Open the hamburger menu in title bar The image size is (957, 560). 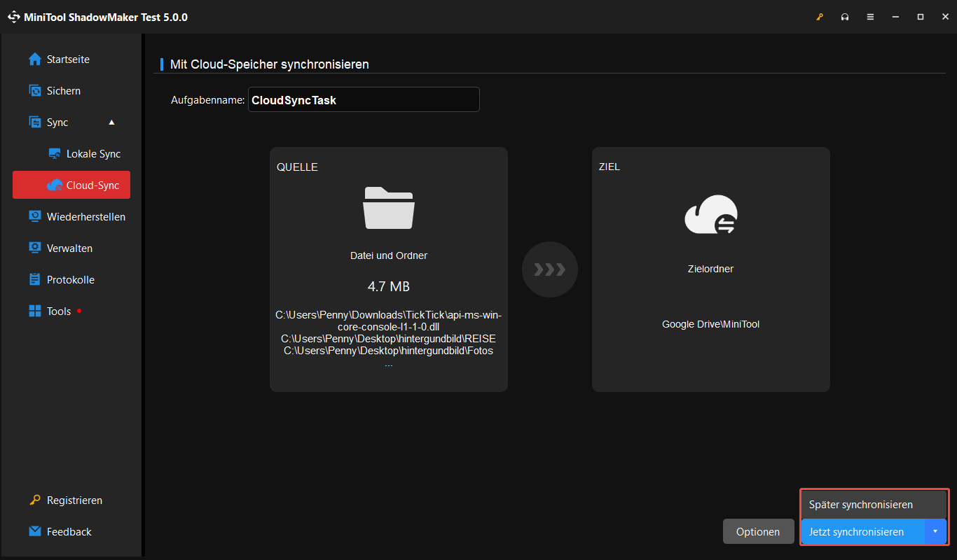pos(870,17)
